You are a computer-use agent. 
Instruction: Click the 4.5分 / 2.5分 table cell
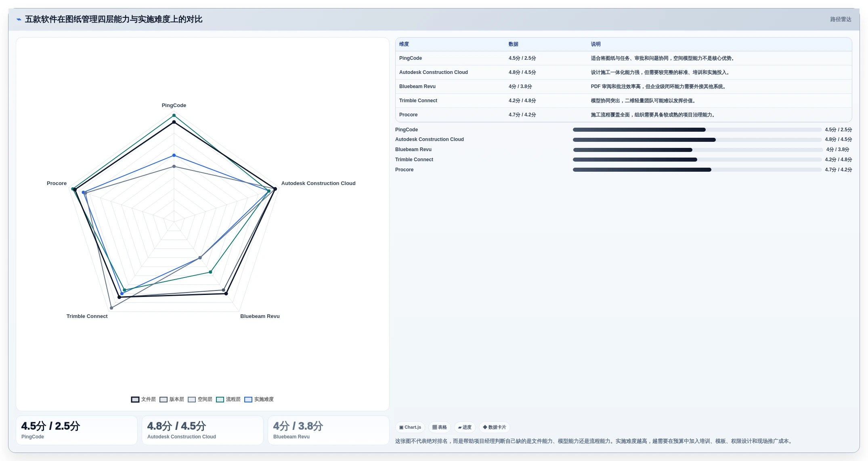pos(522,58)
